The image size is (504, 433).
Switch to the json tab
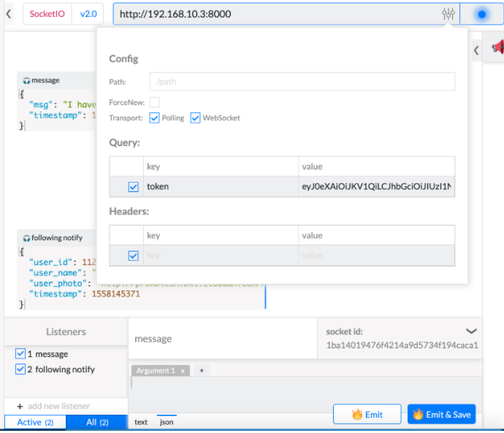click(167, 422)
